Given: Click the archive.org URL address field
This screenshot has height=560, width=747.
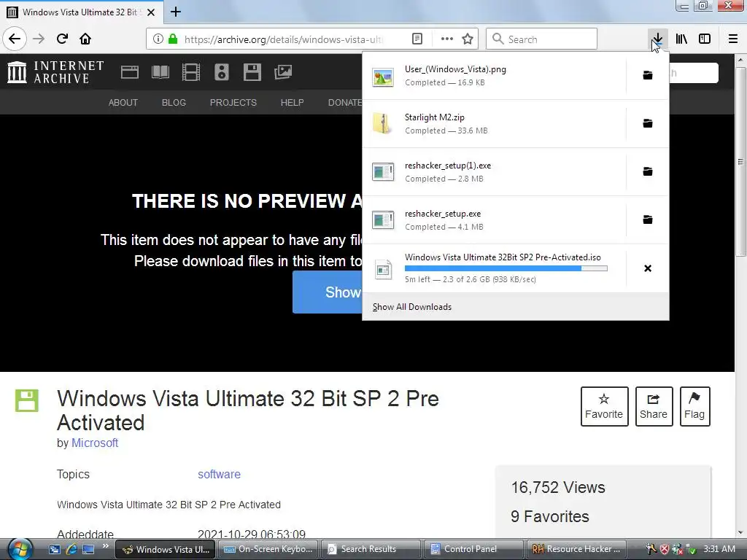Looking at the screenshot, I should point(284,39).
